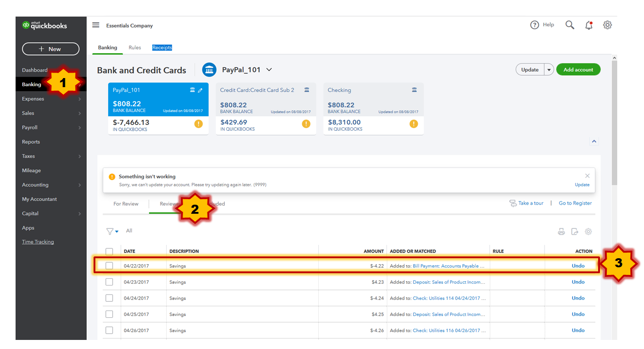The height and width of the screenshot is (349, 644).
Task: Tick the checkbox for 04/23/2017 transaction
Action: (x=109, y=282)
